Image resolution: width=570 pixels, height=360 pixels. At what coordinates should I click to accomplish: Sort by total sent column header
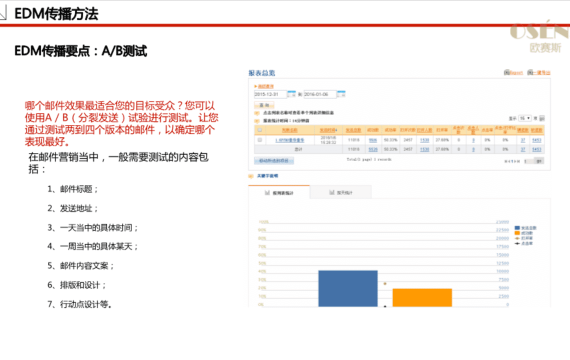353,130
